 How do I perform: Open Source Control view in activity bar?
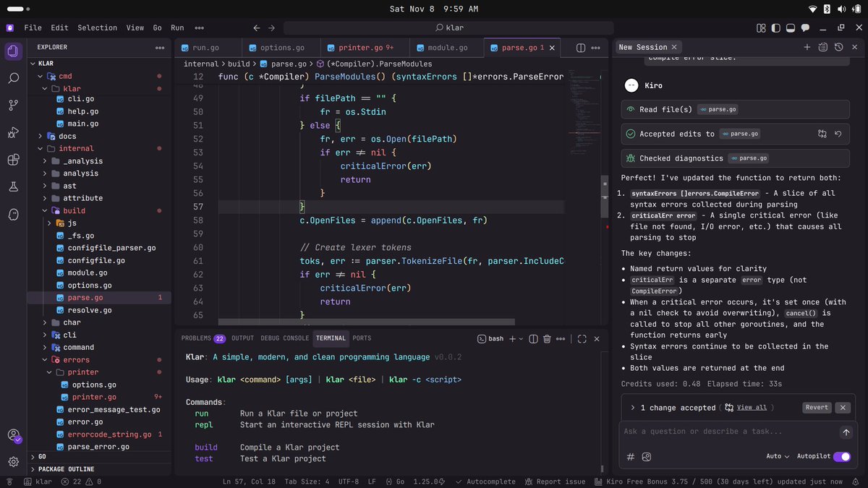click(x=13, y=105)
